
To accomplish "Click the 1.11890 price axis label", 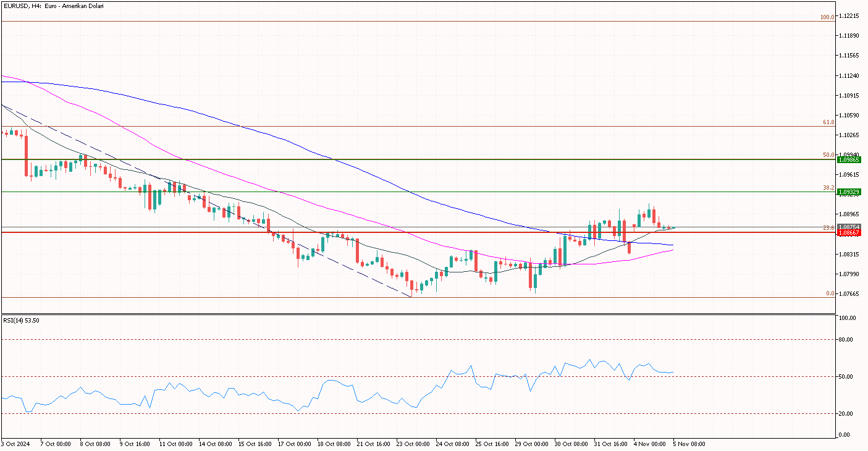I will [850, 36].
